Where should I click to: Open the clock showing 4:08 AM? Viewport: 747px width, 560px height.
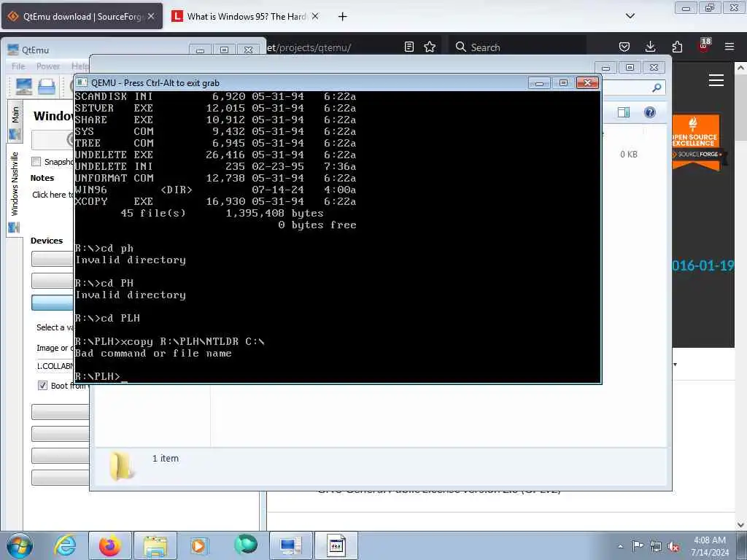[710, 546]
